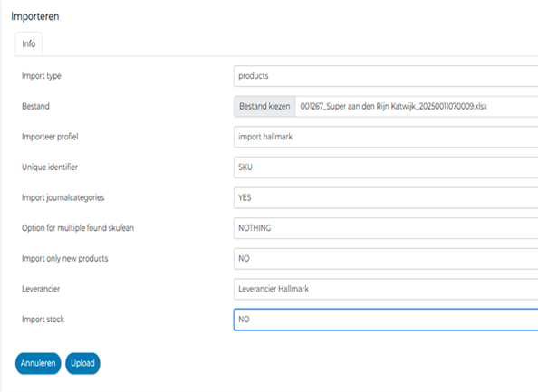Click the Import stock label

tap(43, 320)
